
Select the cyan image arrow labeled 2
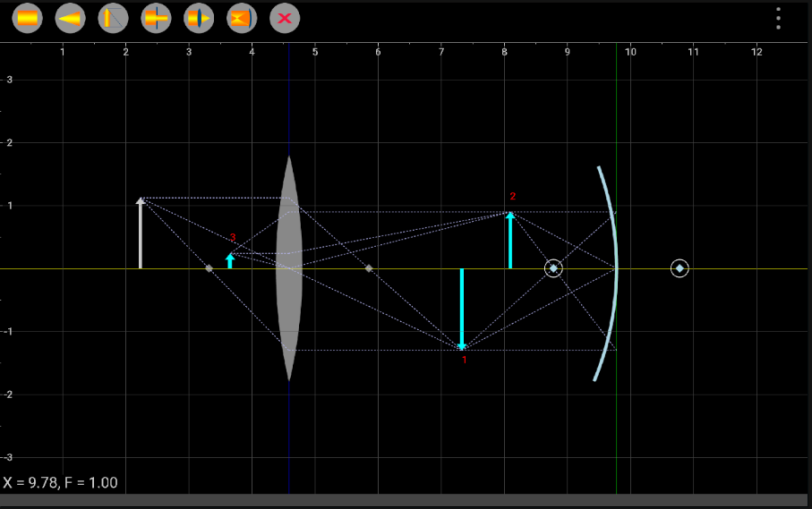(510, 240)
